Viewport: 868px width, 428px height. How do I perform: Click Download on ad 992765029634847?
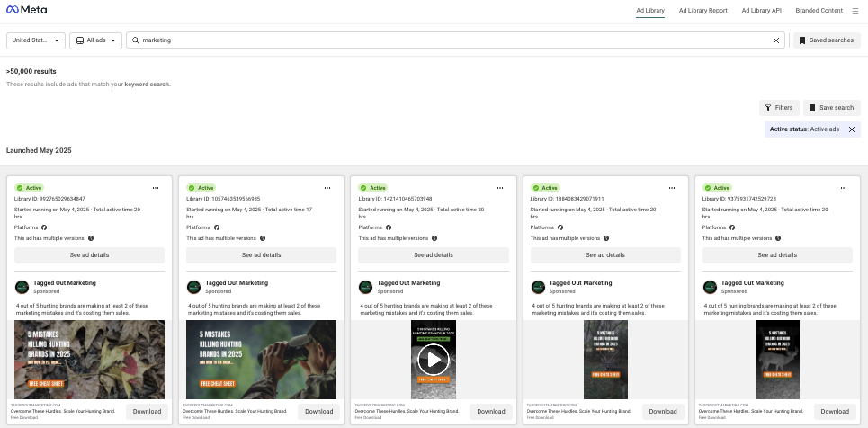click(x=148, y=412)
